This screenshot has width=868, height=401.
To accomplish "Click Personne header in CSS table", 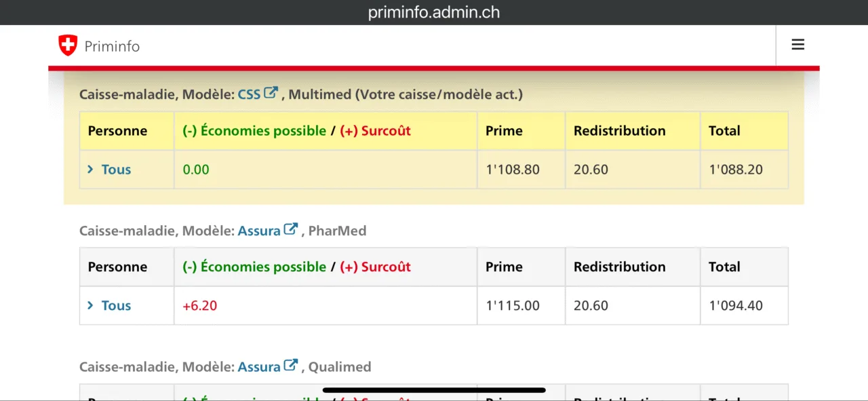I will pyautogui.click(x=117, y=131).
